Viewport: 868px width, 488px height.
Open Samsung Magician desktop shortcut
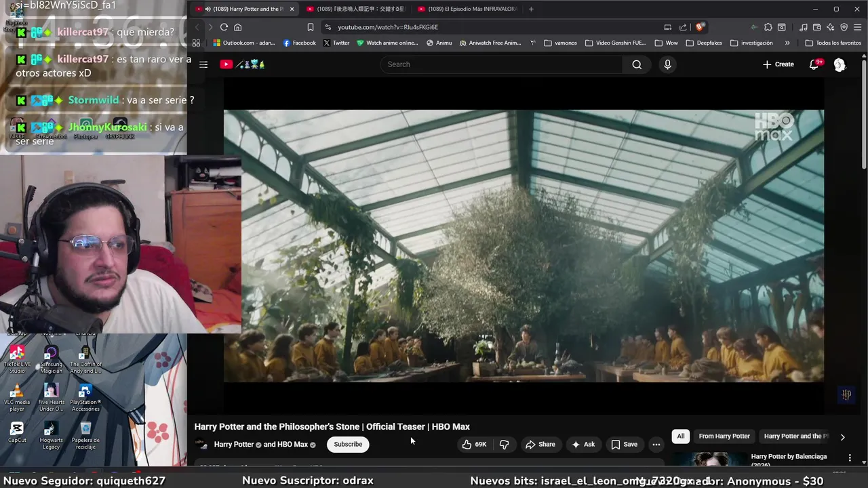[51, 359]
